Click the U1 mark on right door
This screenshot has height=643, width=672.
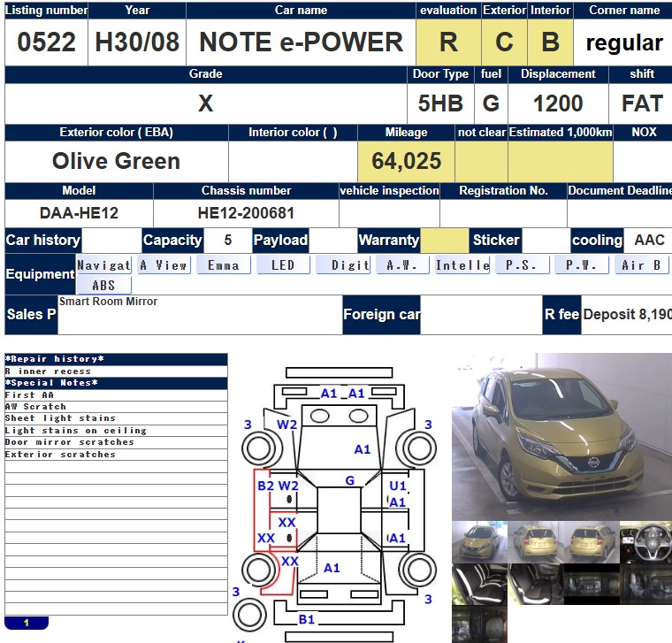click(397, 486)
